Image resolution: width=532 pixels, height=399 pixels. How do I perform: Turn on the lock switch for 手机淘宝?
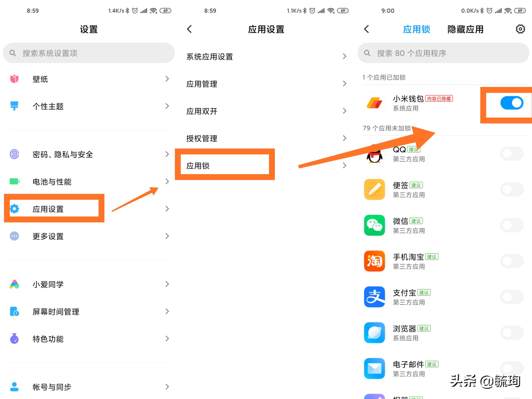tap(511, 261)
